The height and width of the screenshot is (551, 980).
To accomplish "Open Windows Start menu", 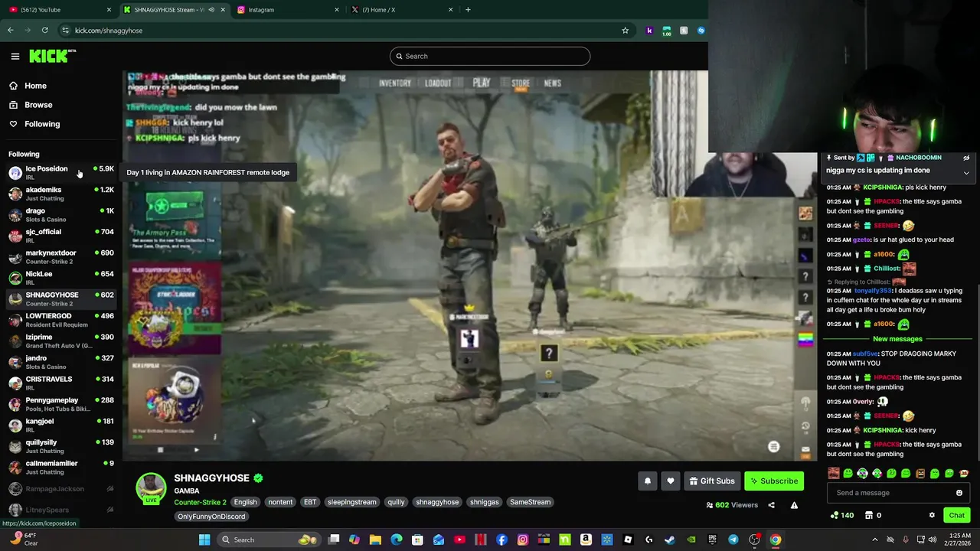I will click(204, 540).
